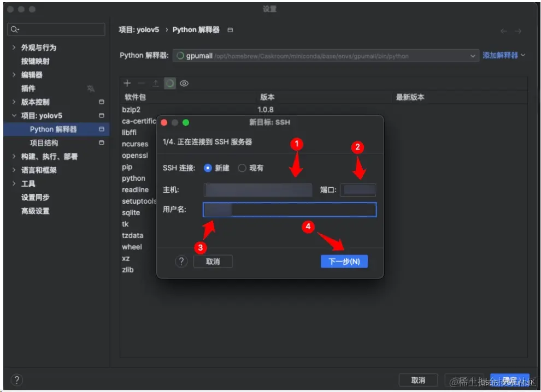Viewport: 541px width, 392px height.
Task: Open the Python 解释器 gpumall dropdown
Action: click(x=326, y=56)
